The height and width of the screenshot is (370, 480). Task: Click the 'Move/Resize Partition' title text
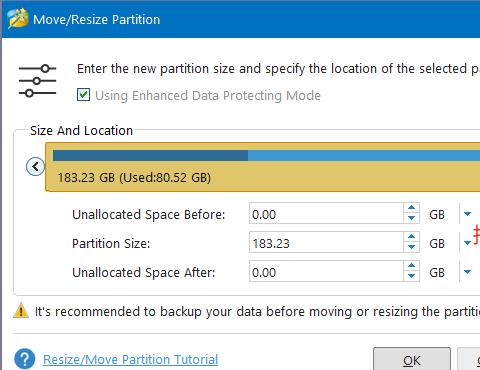97,19
